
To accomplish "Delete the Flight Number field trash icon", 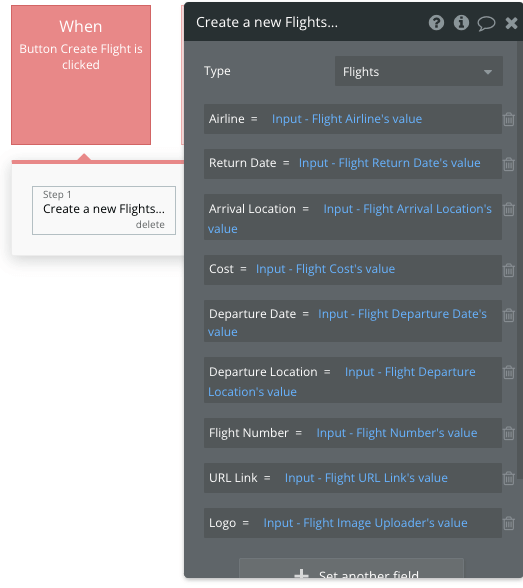I will pyautogui.click(x=509, y=433).
